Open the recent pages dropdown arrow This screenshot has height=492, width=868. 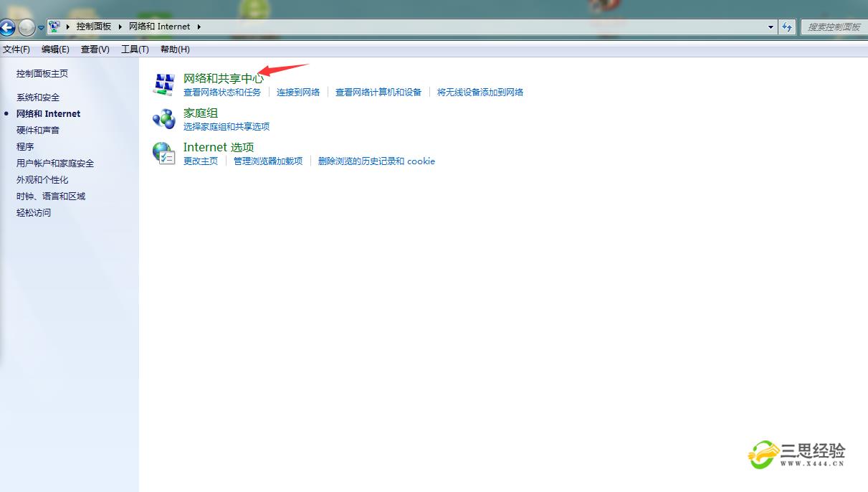(41, 28)
